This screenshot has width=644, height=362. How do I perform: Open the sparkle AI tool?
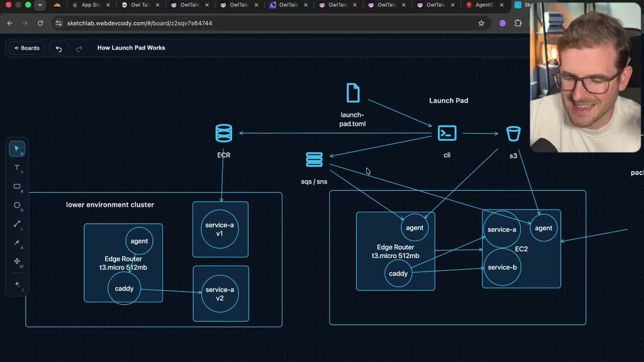(17, 285)
